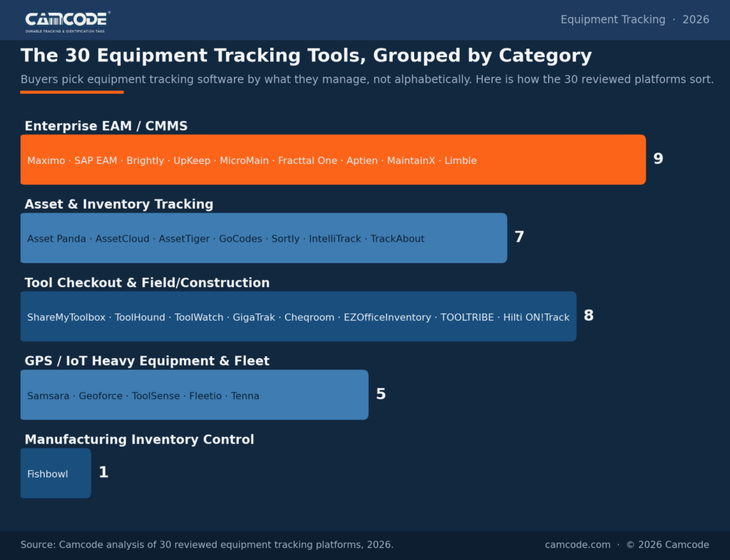Click the bar listing Asset Panda through TrackAbout
The height and width of the screenshot is (560, 730).
[x=264, y=238]
